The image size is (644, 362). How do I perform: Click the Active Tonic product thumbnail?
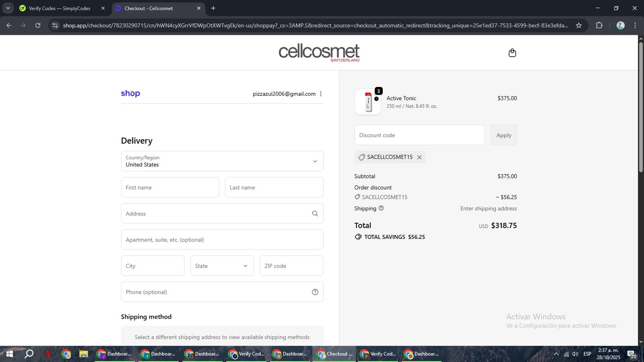click(x=368, y=102)
